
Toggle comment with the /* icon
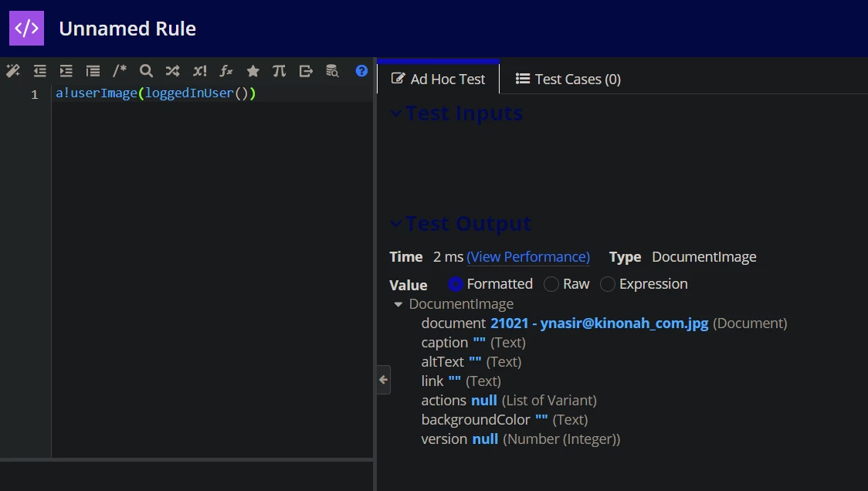[x=120, y=71]
